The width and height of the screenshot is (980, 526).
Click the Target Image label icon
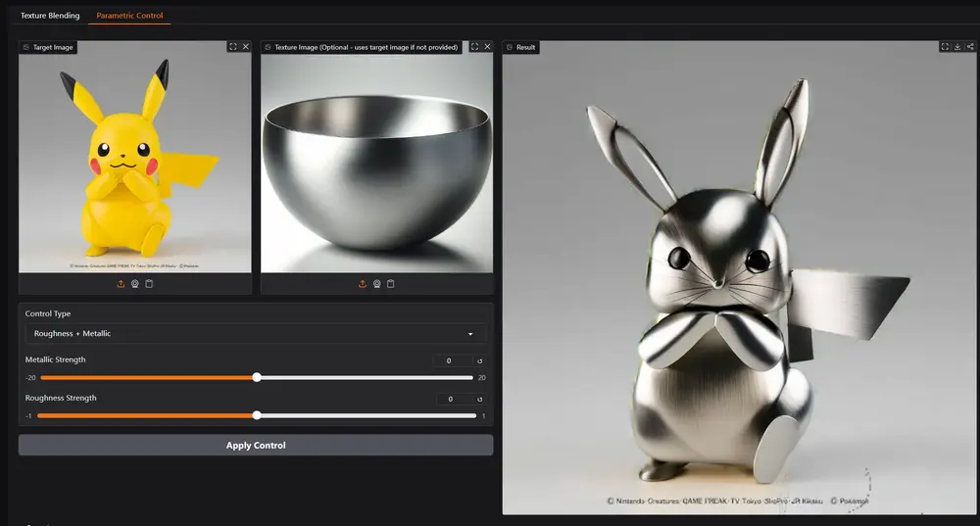pos(26,47)
